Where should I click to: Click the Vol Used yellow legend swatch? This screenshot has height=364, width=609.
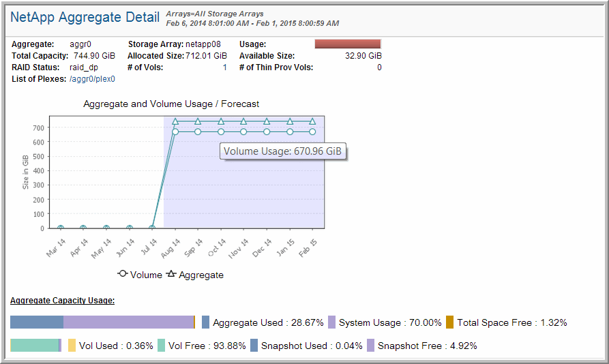tap(72, 346)
